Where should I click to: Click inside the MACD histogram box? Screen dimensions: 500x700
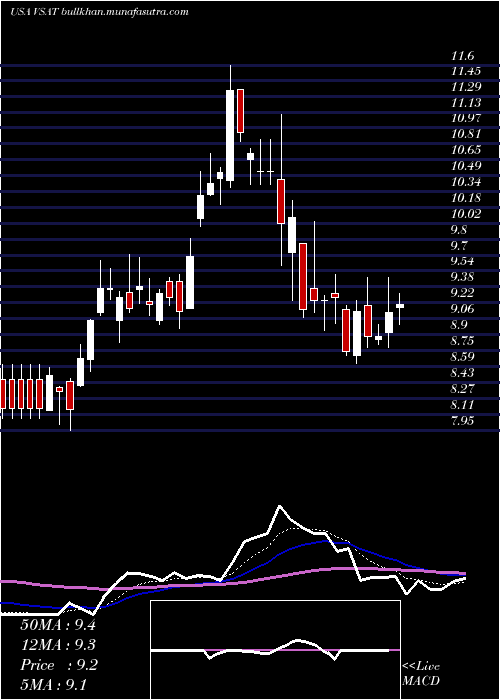pyautogui.click(x=275, y=650)
